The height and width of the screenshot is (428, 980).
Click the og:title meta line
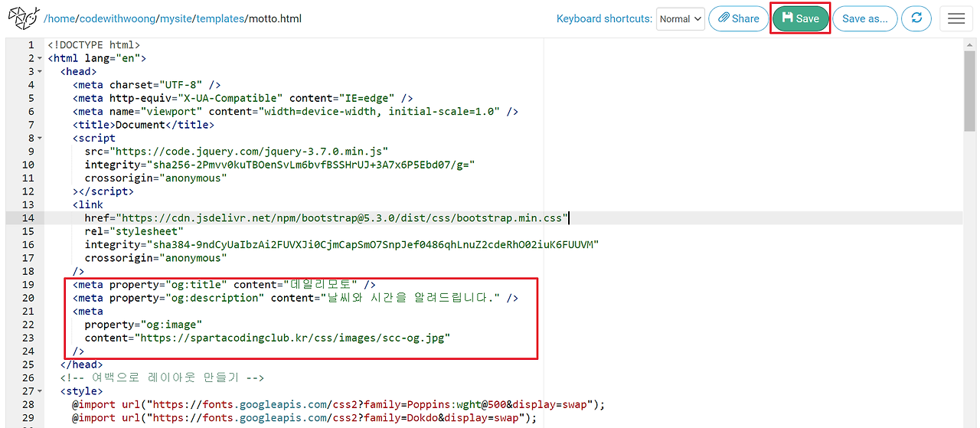[224, 284]
